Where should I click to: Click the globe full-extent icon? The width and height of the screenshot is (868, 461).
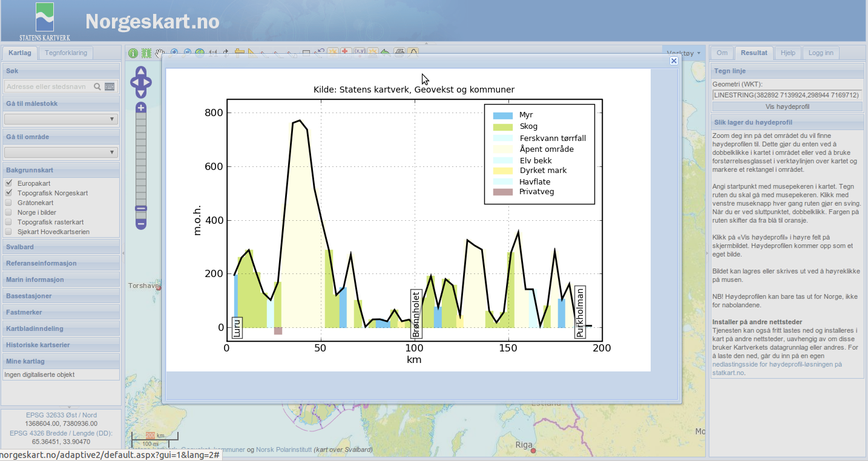[x=200, y=52]
